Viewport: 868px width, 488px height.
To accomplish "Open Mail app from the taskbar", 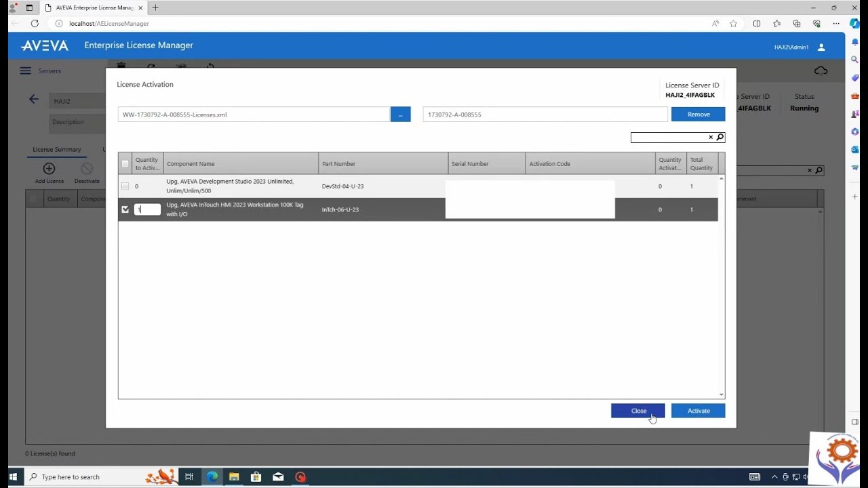I will click(278, 476).
